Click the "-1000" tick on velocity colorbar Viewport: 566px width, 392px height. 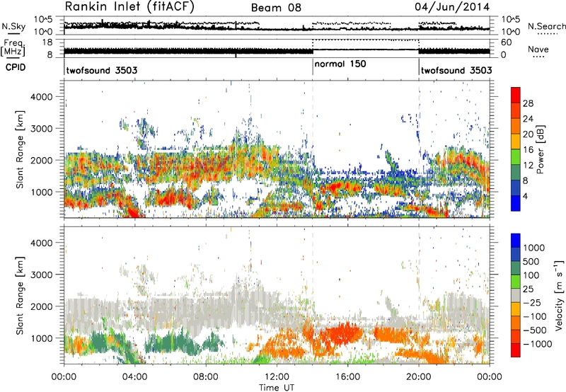click(x=537, y=344)
